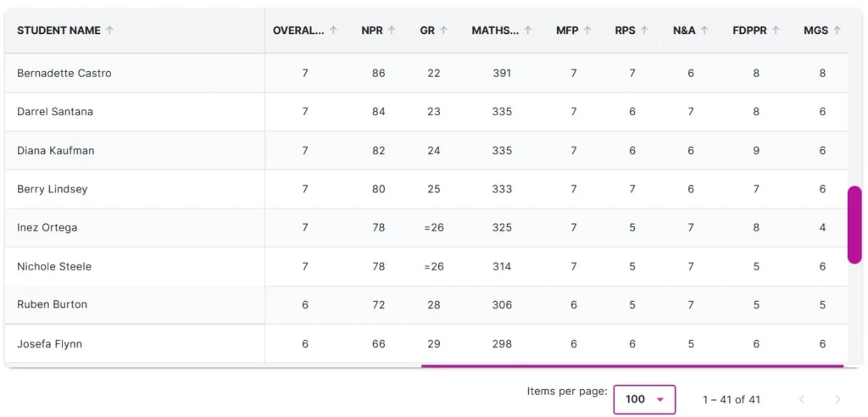The height and width of the screenshot is (417, 868).
Task: Sort by FDPPR arrow icon
Action: pyautogui.click(x=776, y=31)
